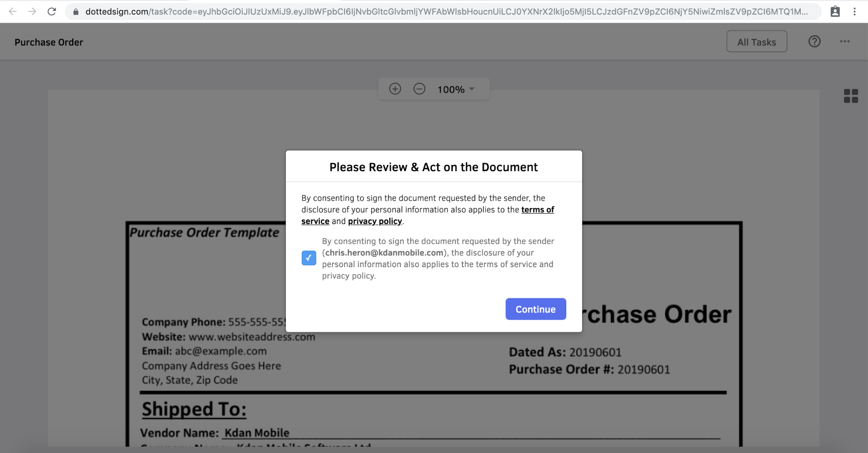Reload the page in browser
The width and height of the screenshot is (868, 453).
pyautogui.click(x=52, y=12)
